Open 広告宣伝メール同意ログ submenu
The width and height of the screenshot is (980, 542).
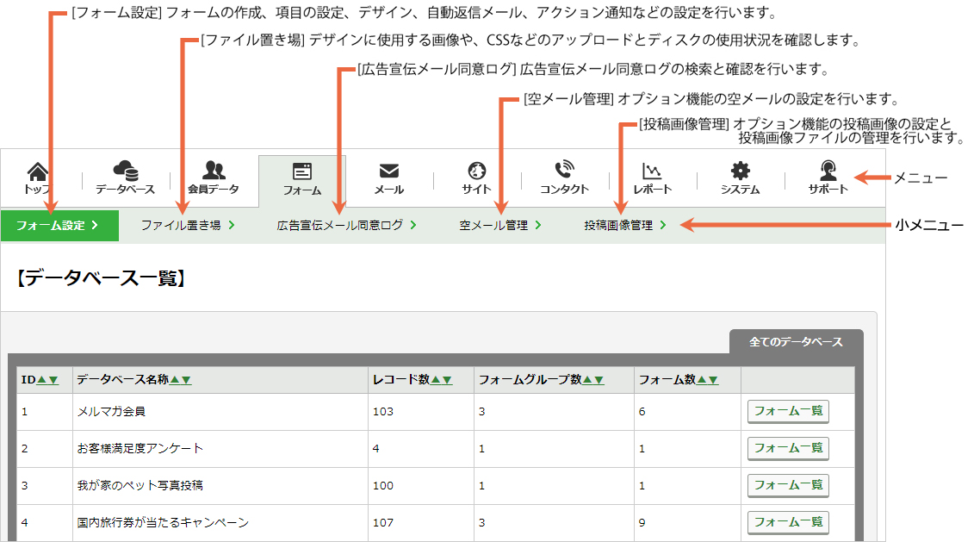tap(346, 225)
